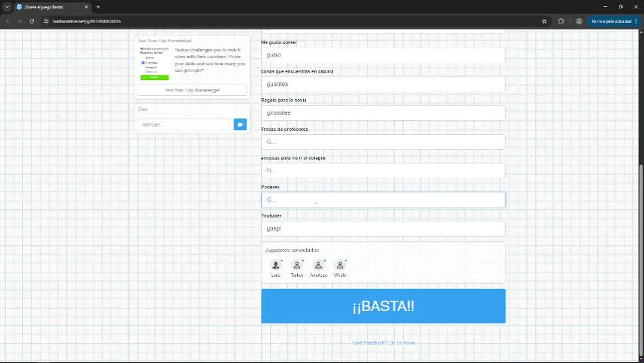Click the ad quiz thumbnail image
The image size is (644, 363).
154,64
